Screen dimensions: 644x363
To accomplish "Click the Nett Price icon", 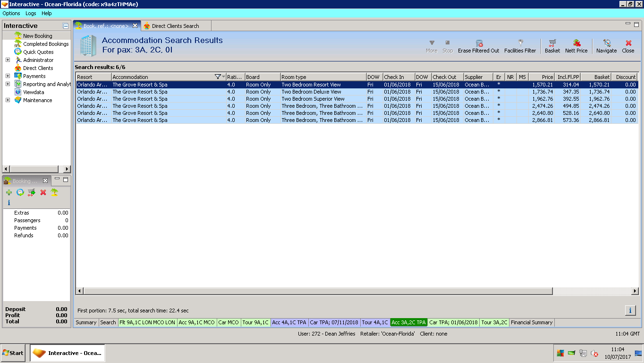I will (x=576, y=43).
